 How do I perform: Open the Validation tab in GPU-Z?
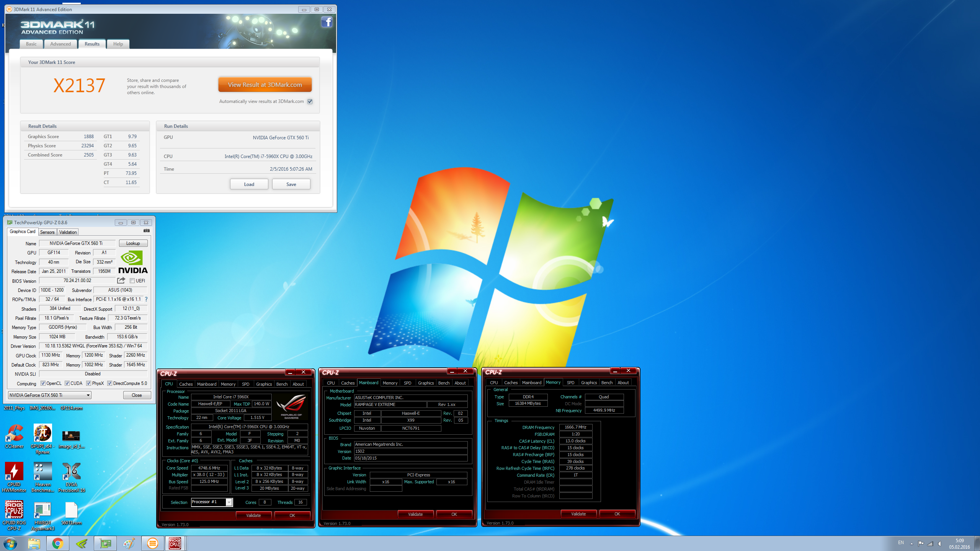coord(68,232)
